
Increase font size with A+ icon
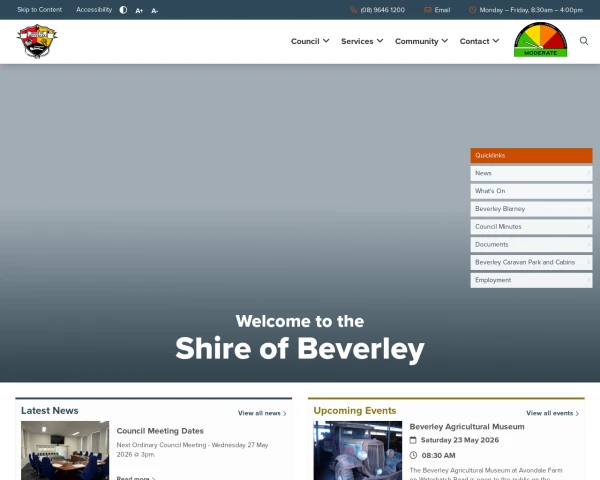[139, 11]
